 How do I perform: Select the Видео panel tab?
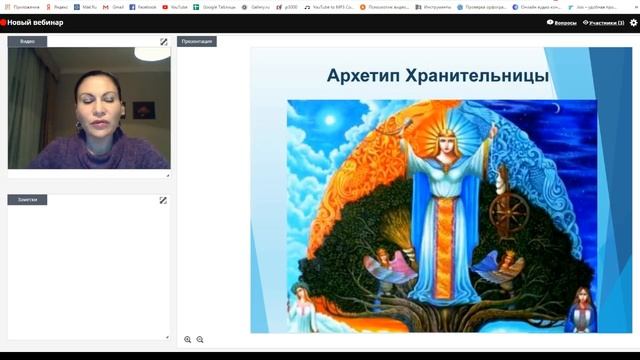[27, 41]
